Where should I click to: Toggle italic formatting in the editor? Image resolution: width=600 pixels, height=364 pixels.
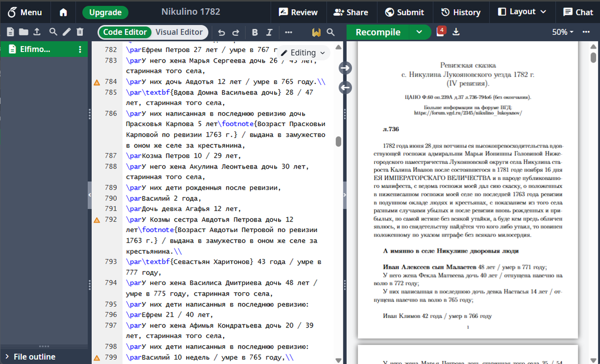[270, 31]
